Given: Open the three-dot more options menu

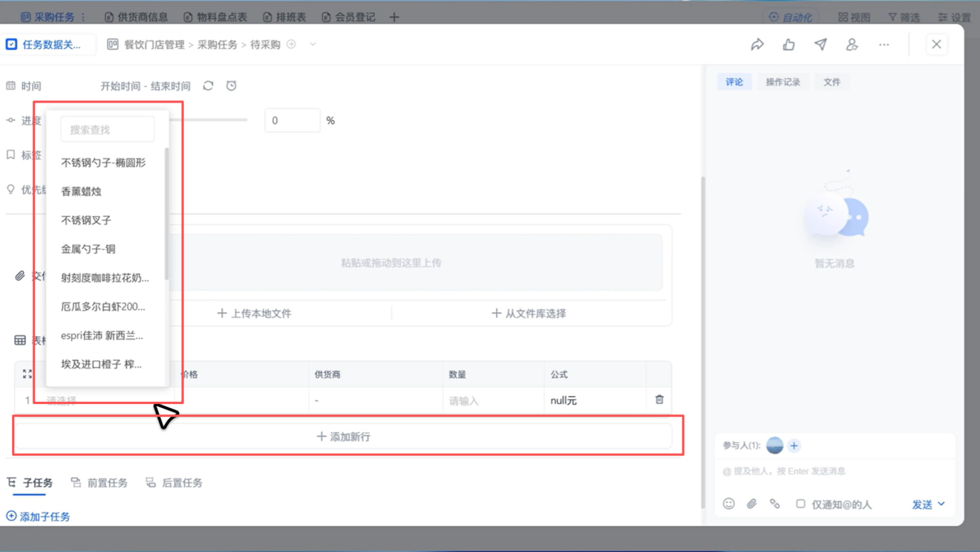Looking at the screenshot, I should (x=883, y=45).
